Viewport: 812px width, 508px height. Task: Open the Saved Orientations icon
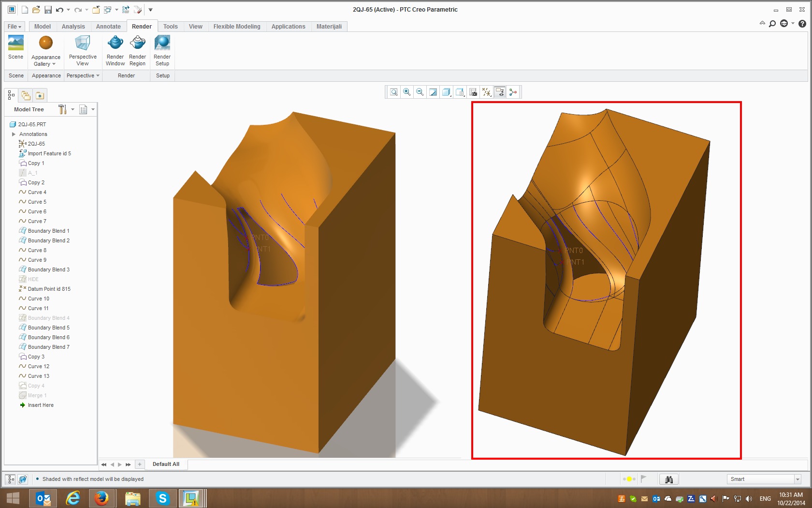click(x=460, y=92)
